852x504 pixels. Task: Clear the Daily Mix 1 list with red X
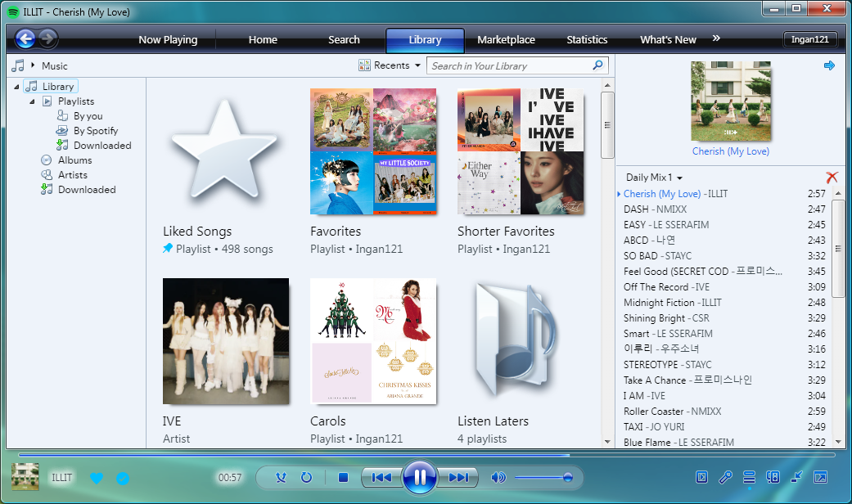pos(832,177)
